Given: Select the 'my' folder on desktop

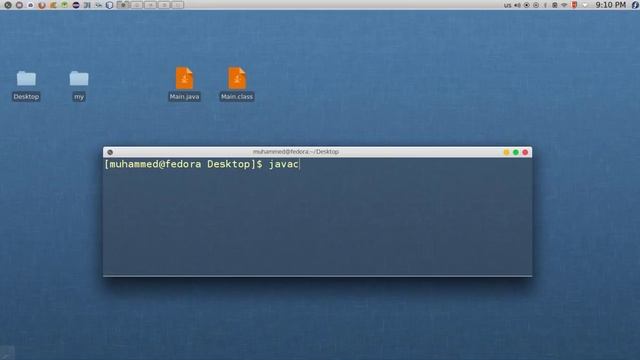Looking at the screenshot, I should [x=79, y=79].
